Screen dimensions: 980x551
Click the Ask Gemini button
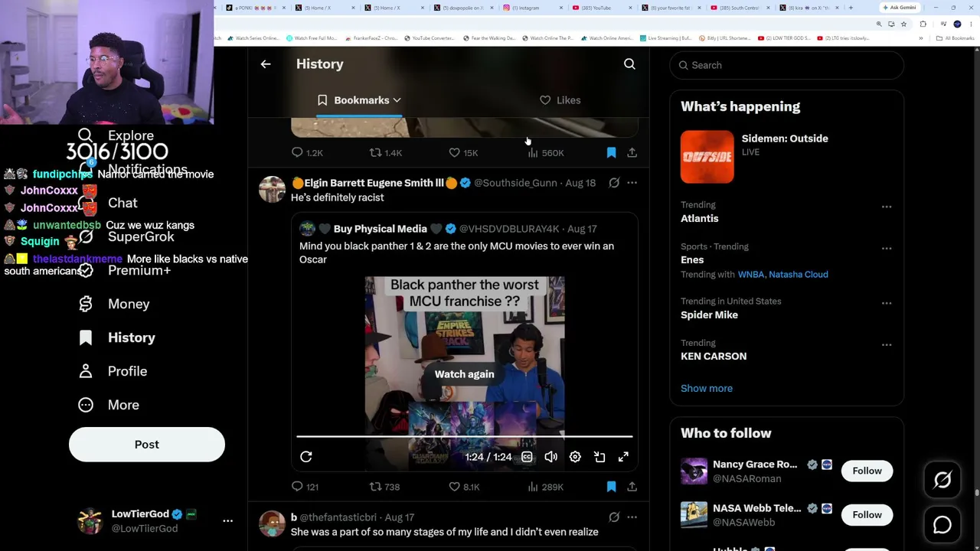point(900,8)
